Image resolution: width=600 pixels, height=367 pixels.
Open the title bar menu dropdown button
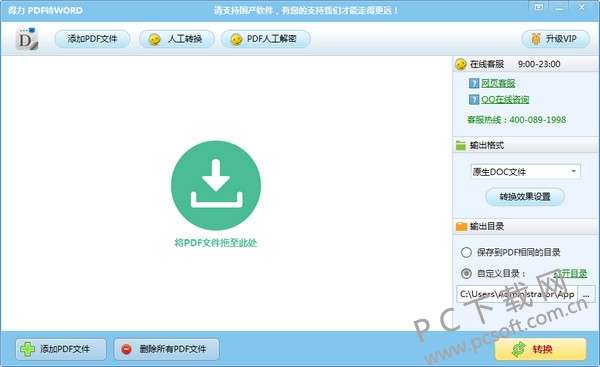click(x=539, y=7)
